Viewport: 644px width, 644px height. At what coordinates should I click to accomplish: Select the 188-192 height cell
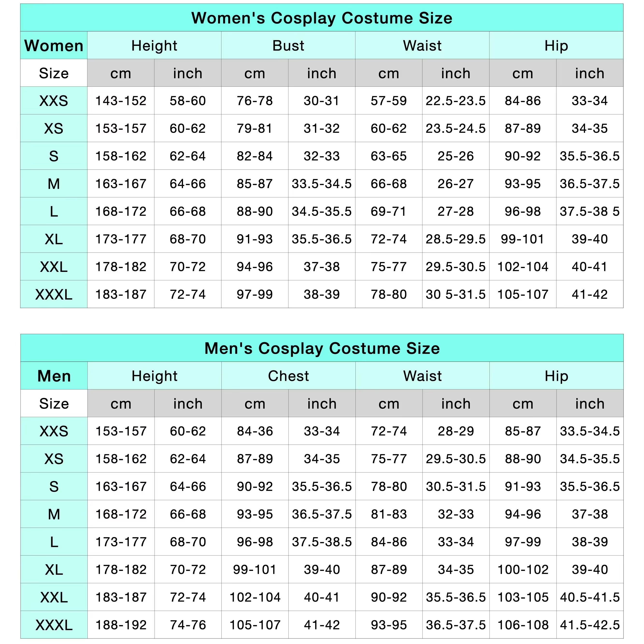click(121, 625)
